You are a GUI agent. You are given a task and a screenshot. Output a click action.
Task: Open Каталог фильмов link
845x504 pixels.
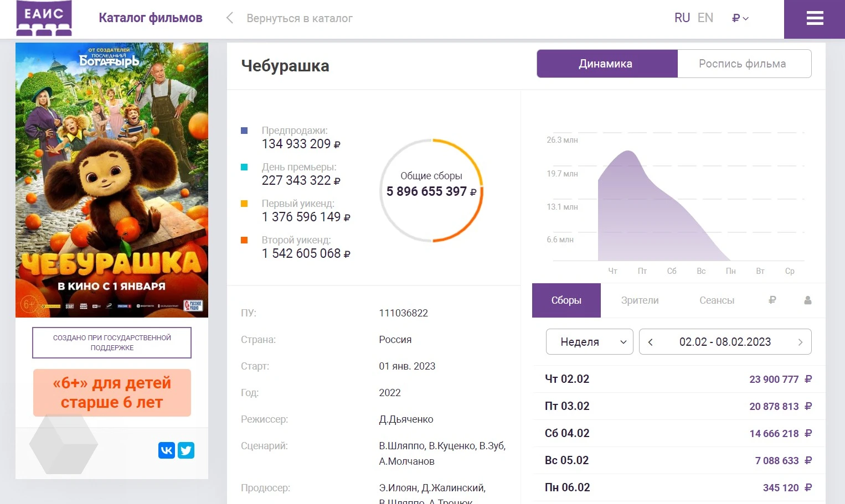[x=151, y=18]
